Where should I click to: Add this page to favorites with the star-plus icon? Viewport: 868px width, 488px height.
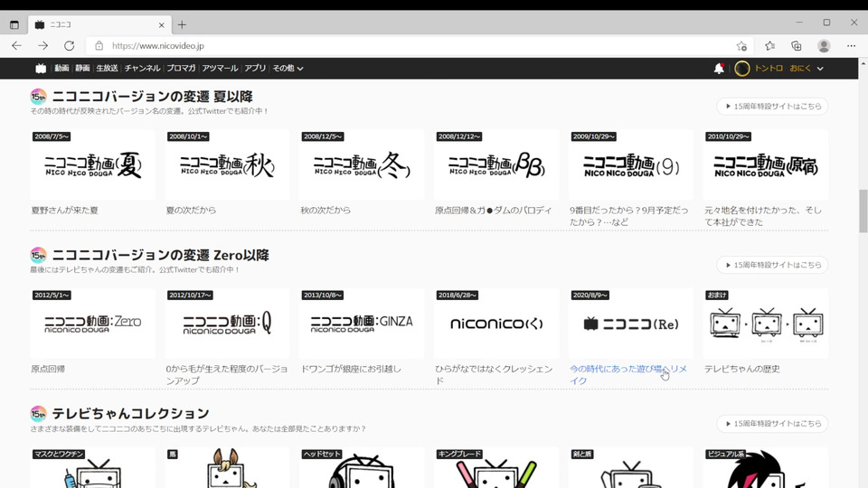[741, 46]
